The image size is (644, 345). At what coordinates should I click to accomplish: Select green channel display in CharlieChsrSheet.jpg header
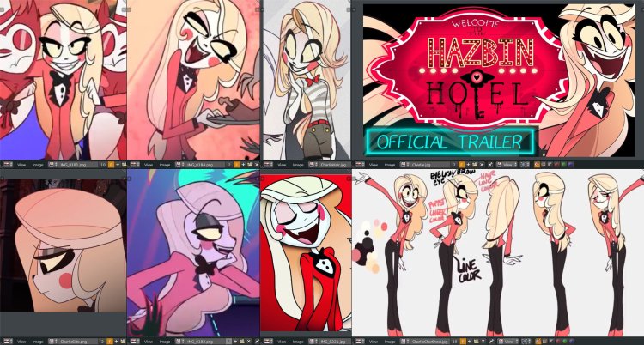[565, 341]
